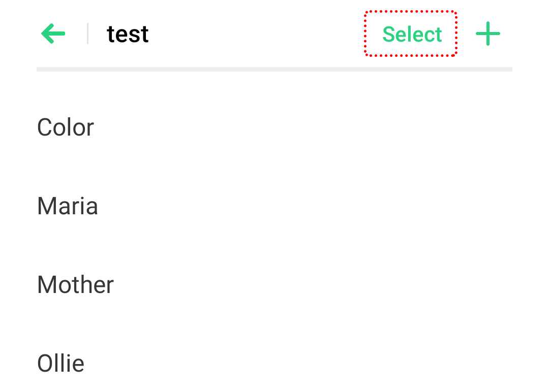
Task: Return to the previous screen
Action: click(x=53, y=34)
